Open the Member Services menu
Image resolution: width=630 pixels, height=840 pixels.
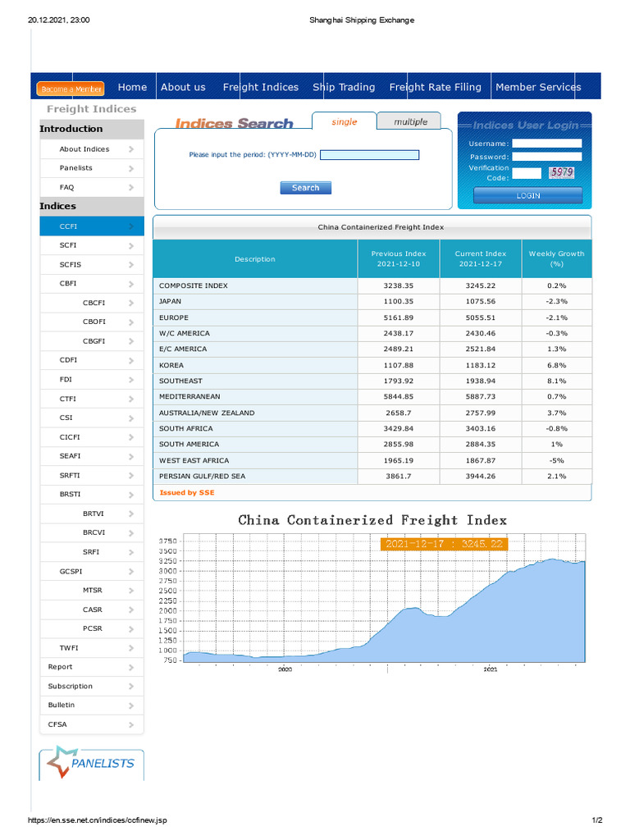[538, 87]
